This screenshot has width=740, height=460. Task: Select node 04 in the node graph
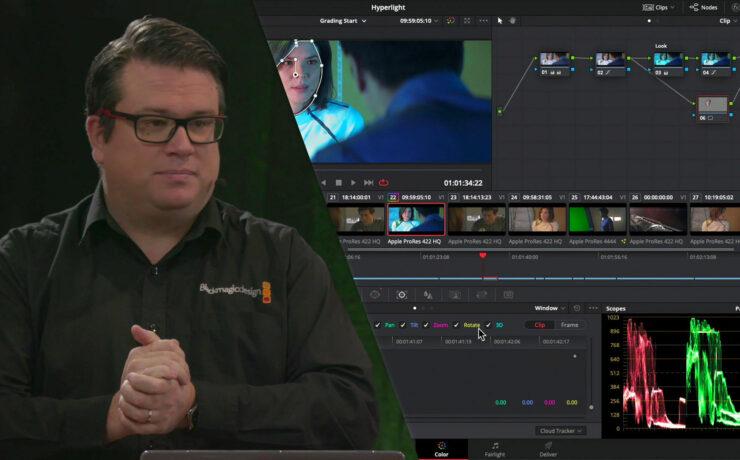pyautogui.click(x=715, y=64)
